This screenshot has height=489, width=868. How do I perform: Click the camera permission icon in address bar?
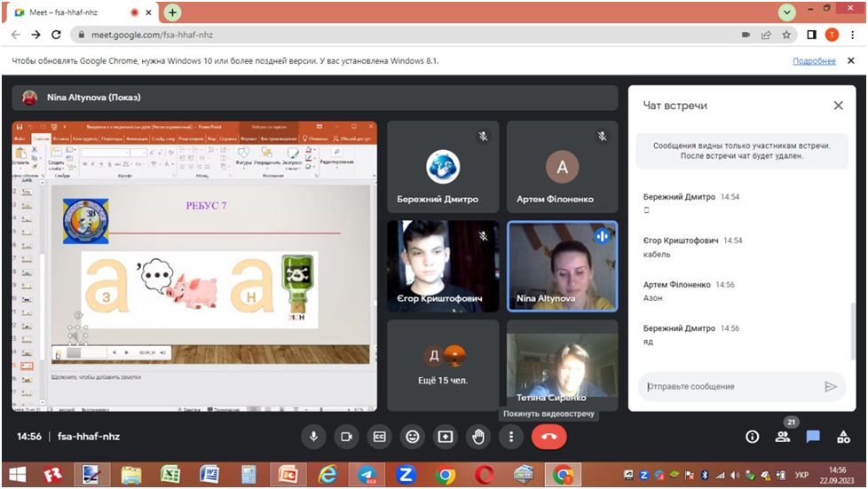(746, 35)
